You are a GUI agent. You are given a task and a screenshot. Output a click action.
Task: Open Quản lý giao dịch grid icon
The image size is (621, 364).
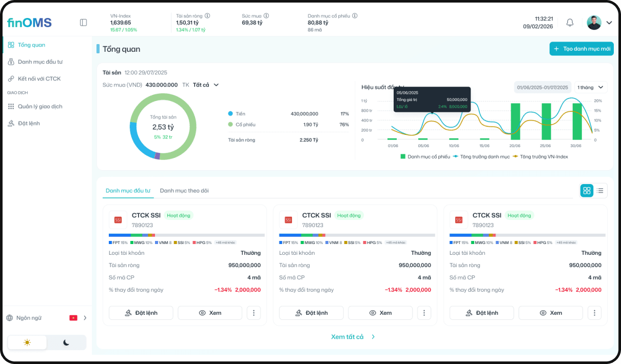click(10, 106)
